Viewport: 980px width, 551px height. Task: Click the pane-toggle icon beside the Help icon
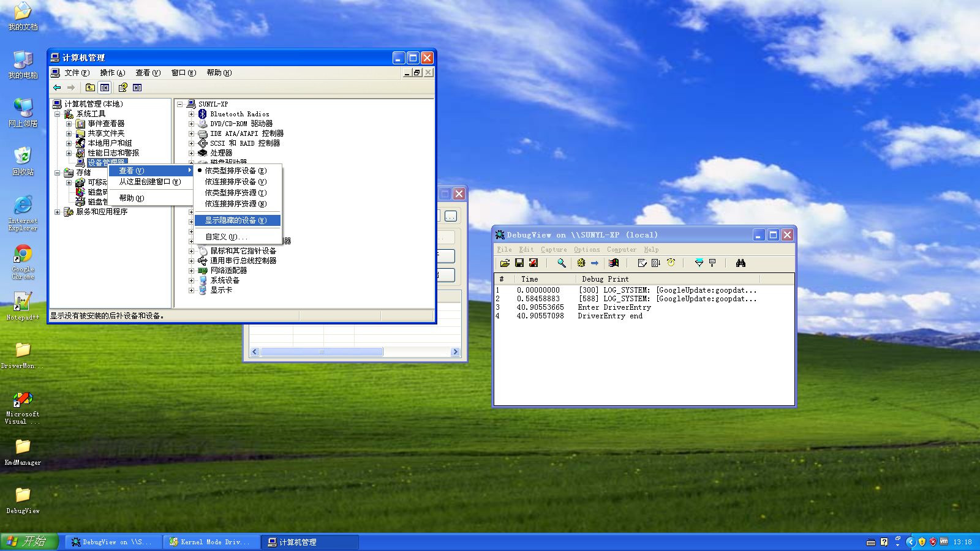pos(137,88)
